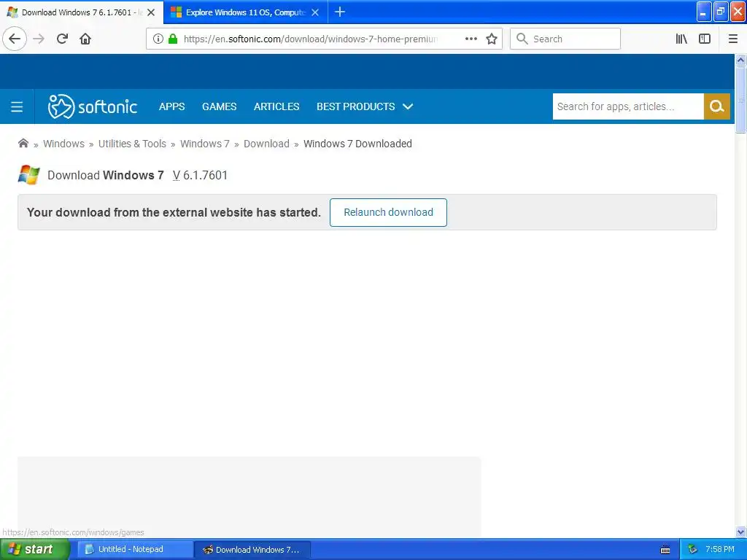Viewport: 747px width, 560px height.
Task: Switch to the Download Windows 7 tab
Action: (x=82, y=12)
